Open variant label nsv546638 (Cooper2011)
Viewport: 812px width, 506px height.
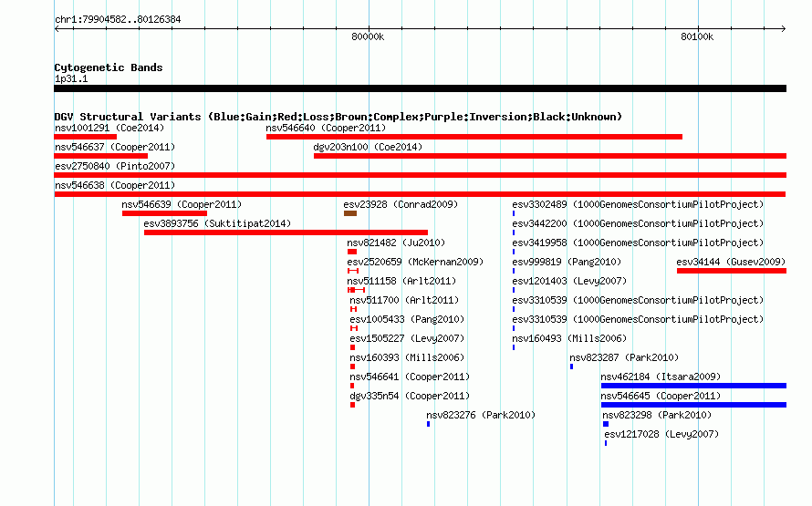pyautogui.click(x=115, y=185)
